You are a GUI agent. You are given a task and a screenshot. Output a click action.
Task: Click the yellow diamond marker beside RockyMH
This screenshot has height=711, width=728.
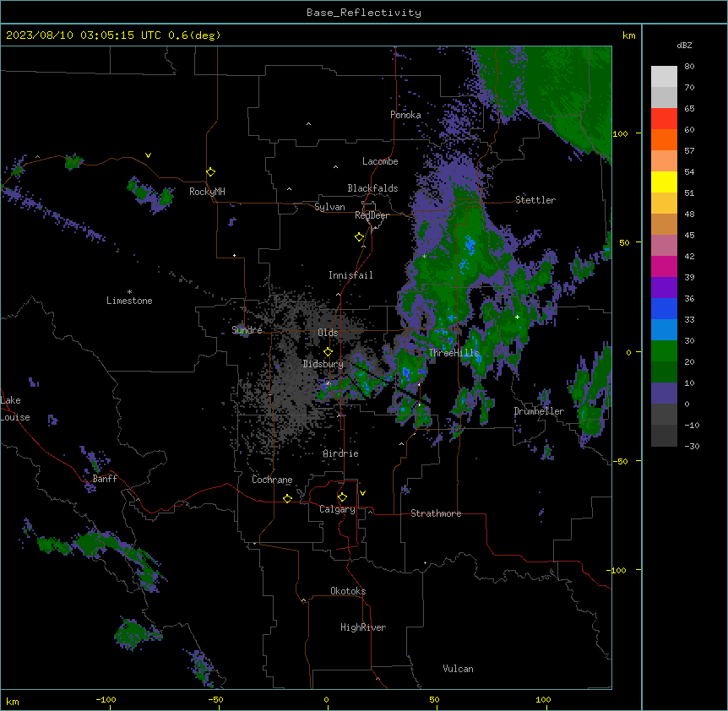pos(211,172)
